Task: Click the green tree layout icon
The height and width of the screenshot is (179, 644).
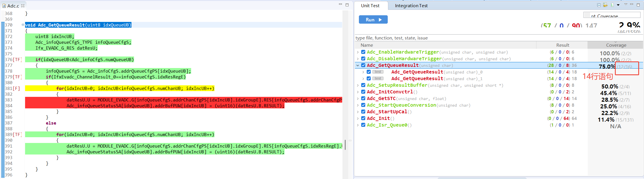Action: 612,5
